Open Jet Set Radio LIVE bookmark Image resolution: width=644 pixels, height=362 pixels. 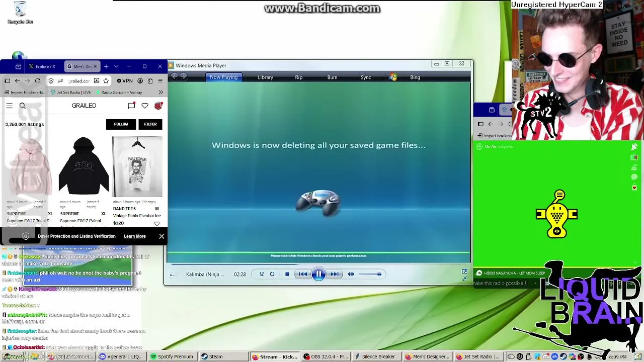point(71,93)
